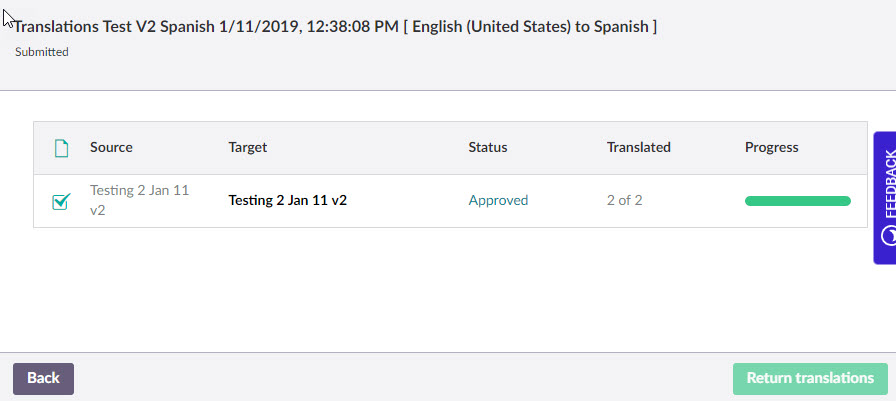Click the Status column header
The width and height of the screenshot is (896, 401).
[488, 147]
